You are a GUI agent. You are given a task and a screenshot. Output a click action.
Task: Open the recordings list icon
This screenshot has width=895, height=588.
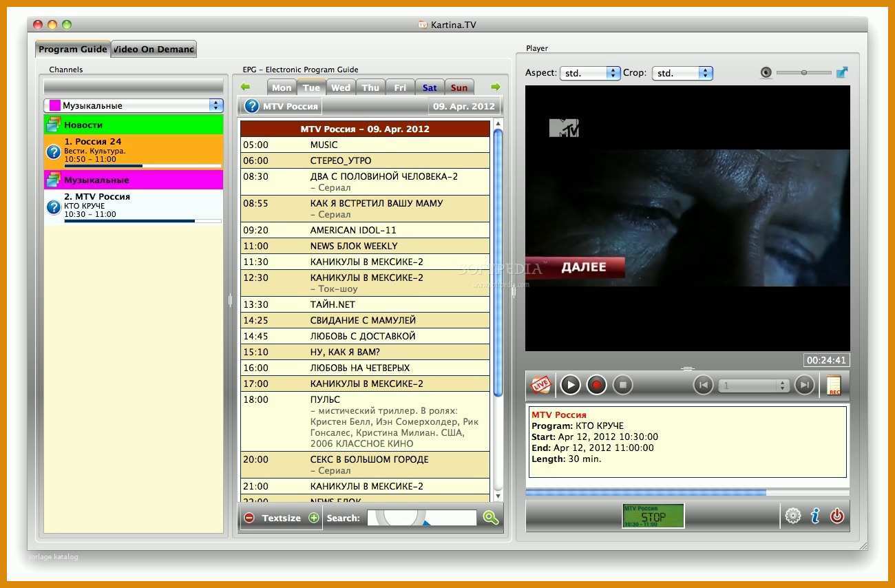(x=834, y=385)
